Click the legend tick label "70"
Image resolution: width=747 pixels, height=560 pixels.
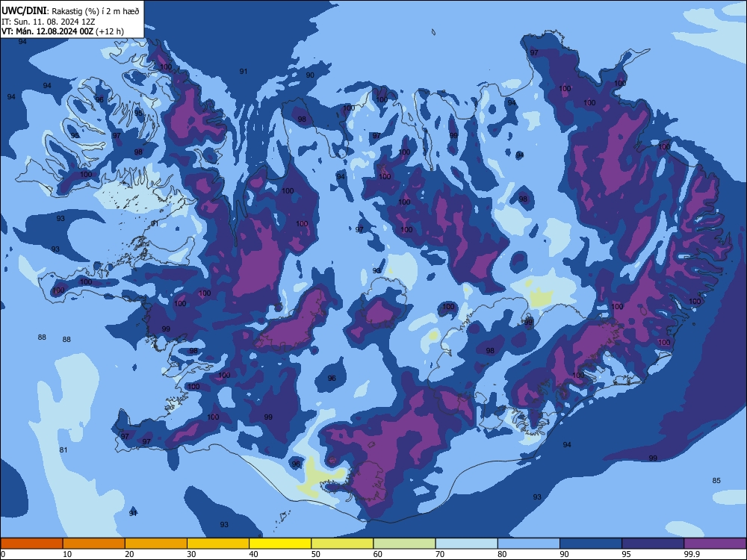click(440, 554)
